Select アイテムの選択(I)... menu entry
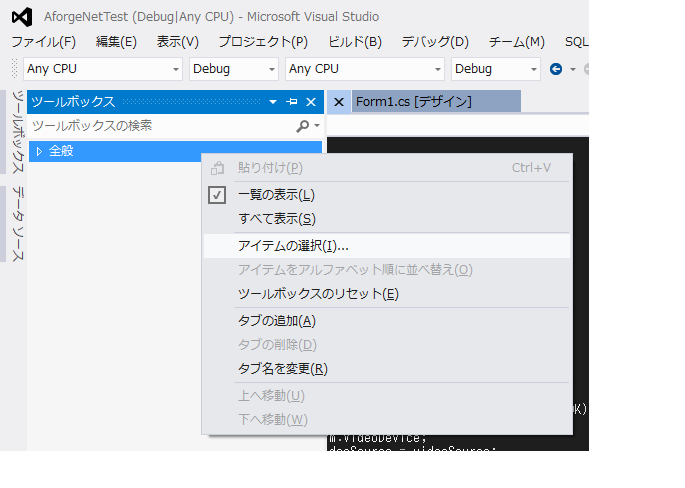This screenshot has height=488, width=685. (387, 246)
